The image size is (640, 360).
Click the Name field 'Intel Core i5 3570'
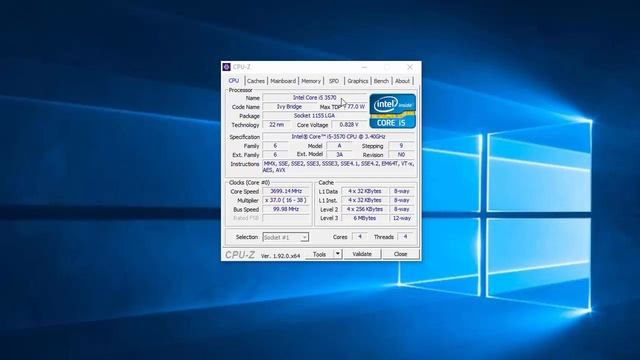tap(315, 98)
